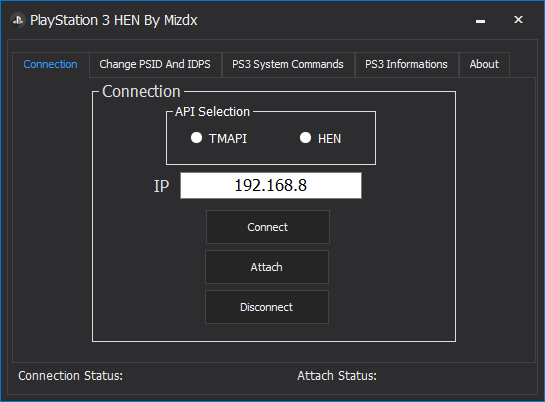The width and height of the screenshot is (545, 402).
Task: Focus the IP address input field
Action: click(x=271, y=186)
